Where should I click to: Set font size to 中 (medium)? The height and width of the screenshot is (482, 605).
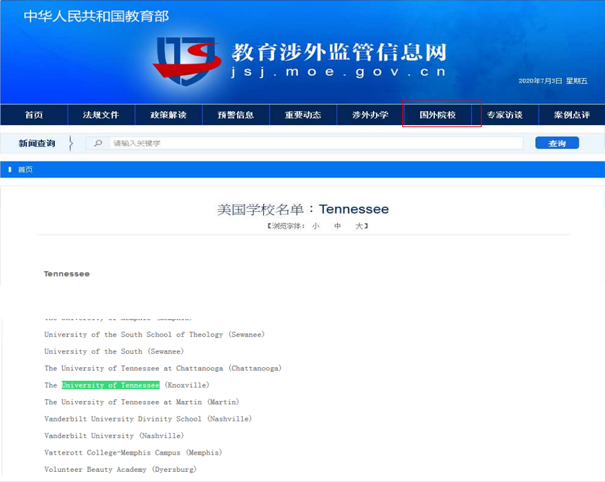(x=337, y=226)
